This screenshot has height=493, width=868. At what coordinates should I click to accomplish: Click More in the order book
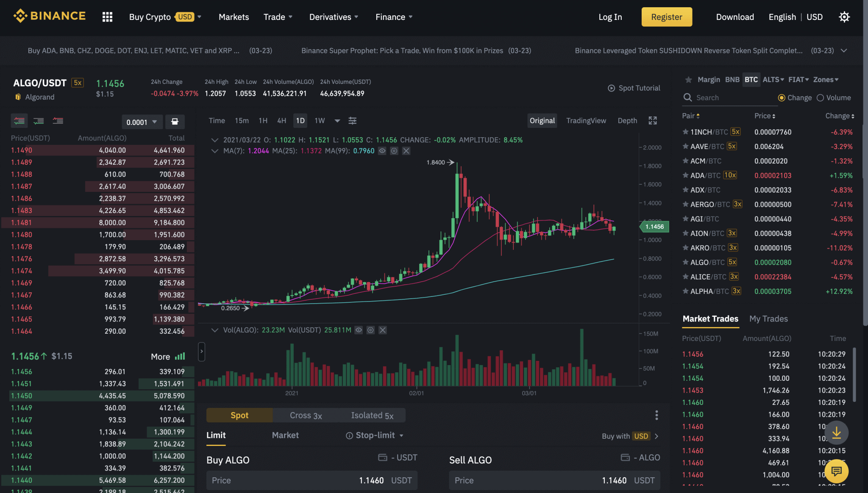161,357
